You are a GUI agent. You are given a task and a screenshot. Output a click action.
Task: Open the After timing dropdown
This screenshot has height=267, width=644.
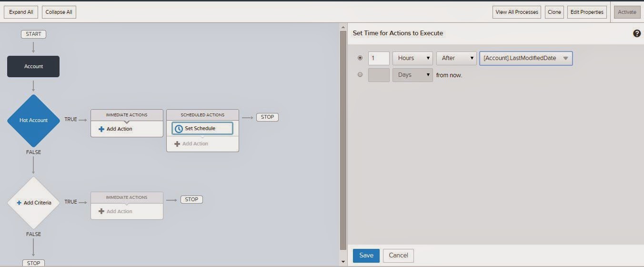coord(456,58)
